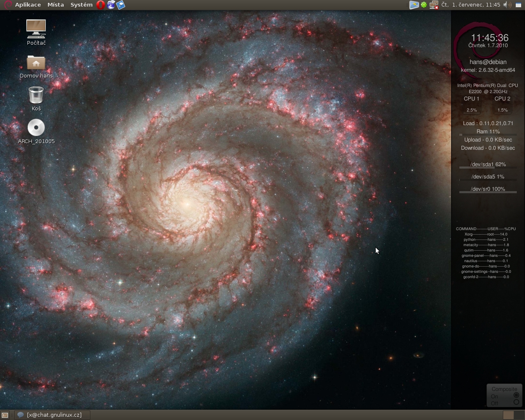Click the network disconnected tray icon
Screen dimensions: 525x420
(434, 5)
